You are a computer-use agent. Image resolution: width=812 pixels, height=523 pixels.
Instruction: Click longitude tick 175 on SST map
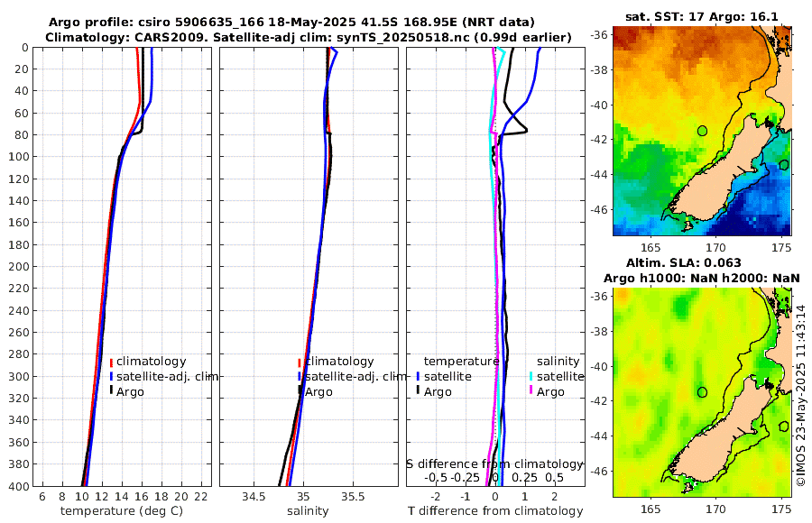click(781, 248)
